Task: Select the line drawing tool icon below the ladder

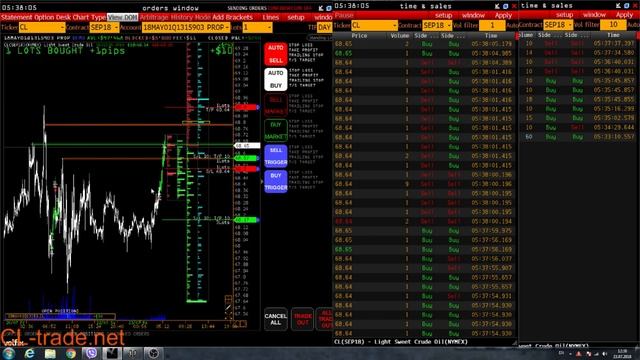Action: [228, 307]
